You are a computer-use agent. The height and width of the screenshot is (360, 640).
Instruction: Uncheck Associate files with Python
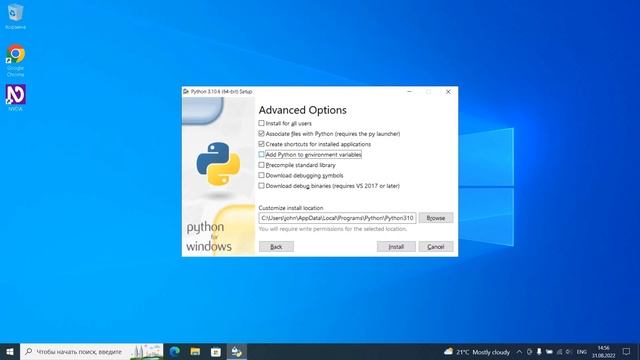tap(261, 133)
